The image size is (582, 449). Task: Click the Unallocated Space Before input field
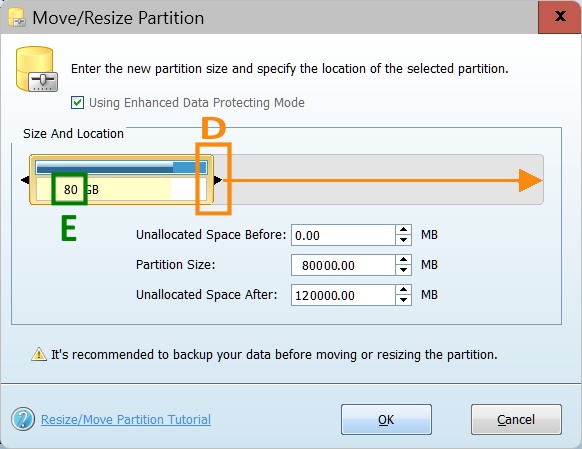[x=343, y=235]
